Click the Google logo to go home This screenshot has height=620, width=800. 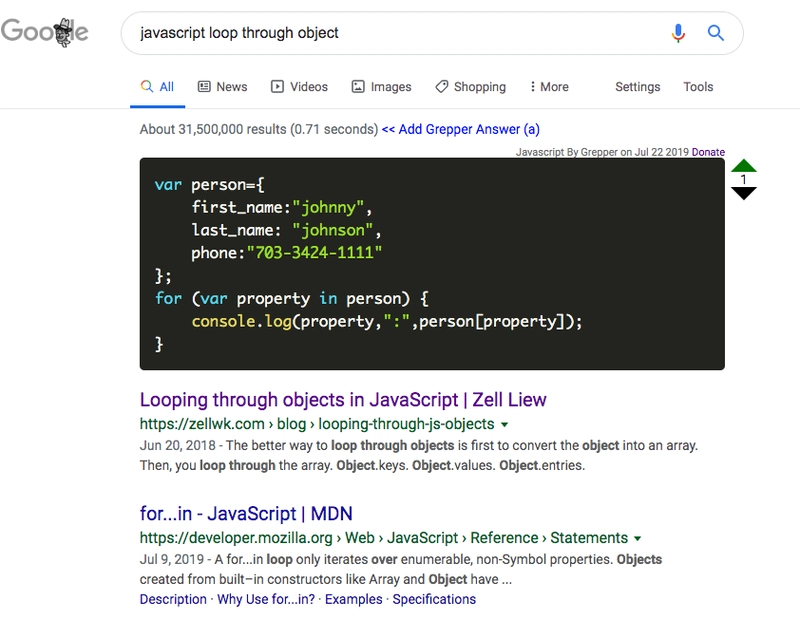(x=44, y=32)
